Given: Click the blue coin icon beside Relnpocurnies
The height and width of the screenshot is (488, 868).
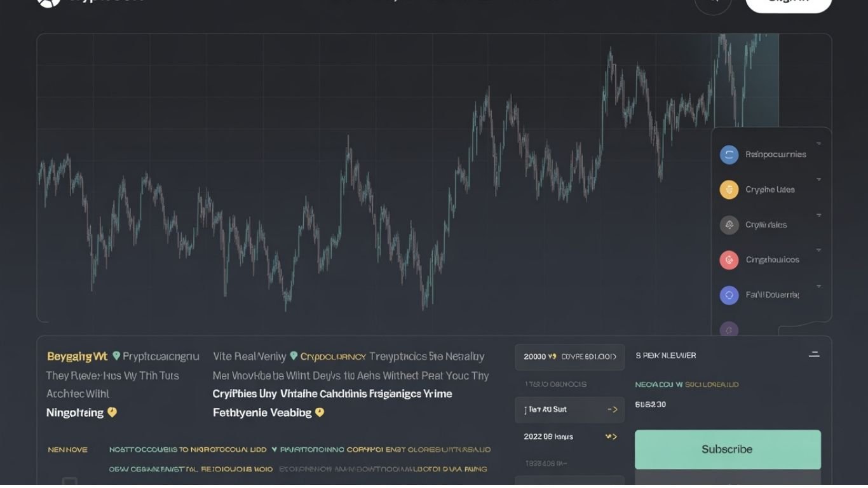Looking at the screenshot, I should tap(729, 154).
